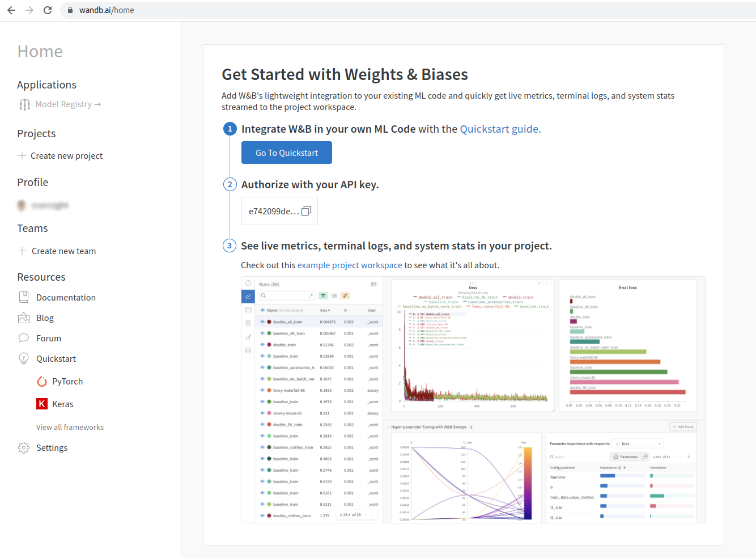Open the example project workspace link
This screenshot has width=756, height=558.
click(350, 265)
